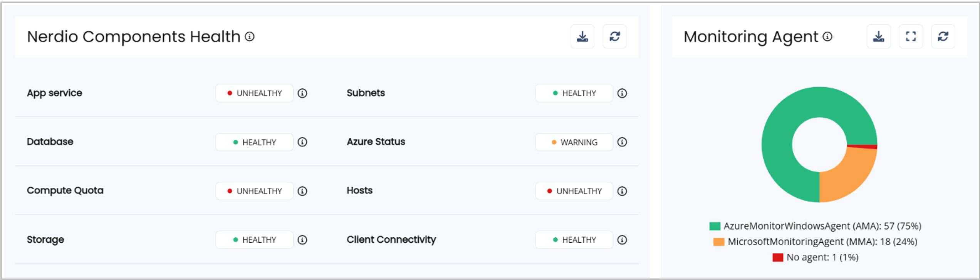This screenshot has width=980, height=280.
Task: Toggle the MicrosoftMonitoringAgent orange legend swatch
Action: coord(718,242)
